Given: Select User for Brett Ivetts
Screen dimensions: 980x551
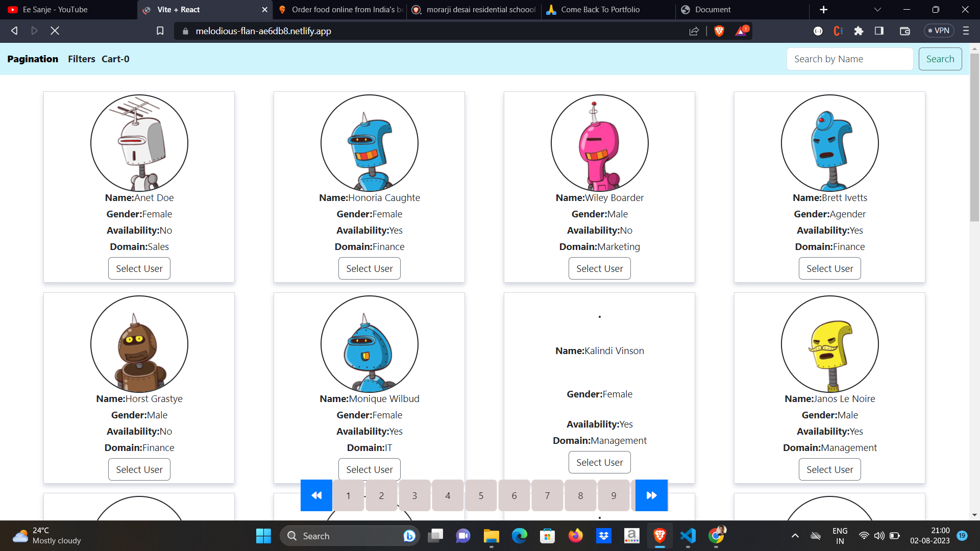Looking at the screenshot, I should pos(829,268).
